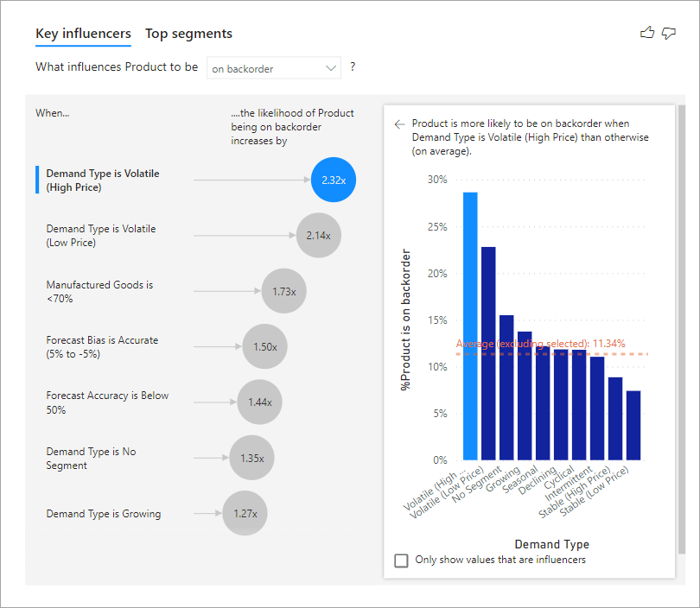The height and width of the screenshot is (608, 700).
Task: Select the 2.32x influencer bubble
Action: [334, 180]
